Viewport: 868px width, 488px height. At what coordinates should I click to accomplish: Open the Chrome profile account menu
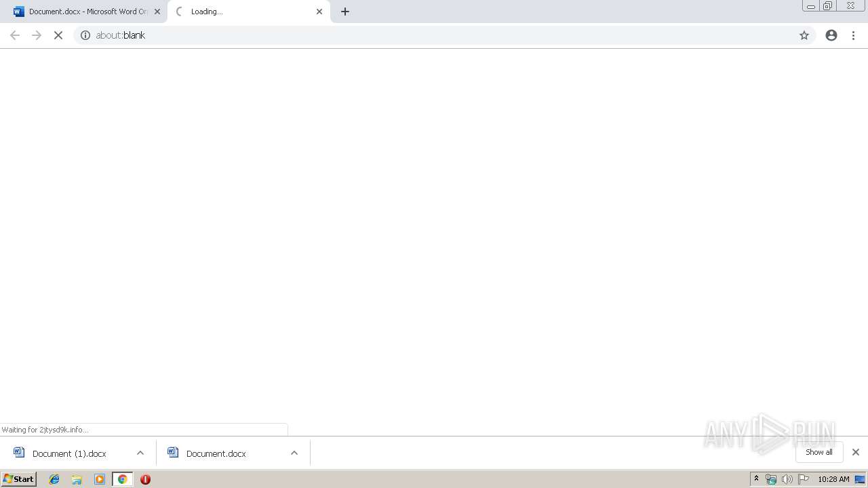pos(831,35)
